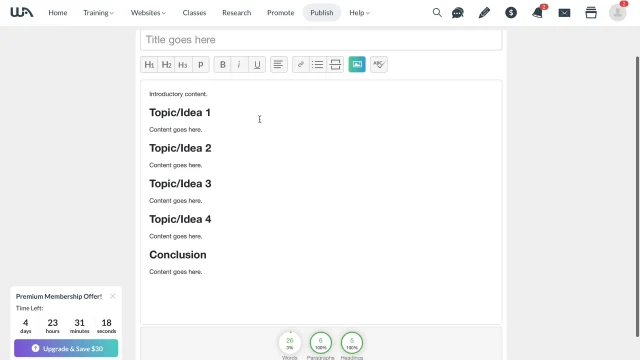
Task: Click the Paragraphs count circle
Action: click(320, 343)
